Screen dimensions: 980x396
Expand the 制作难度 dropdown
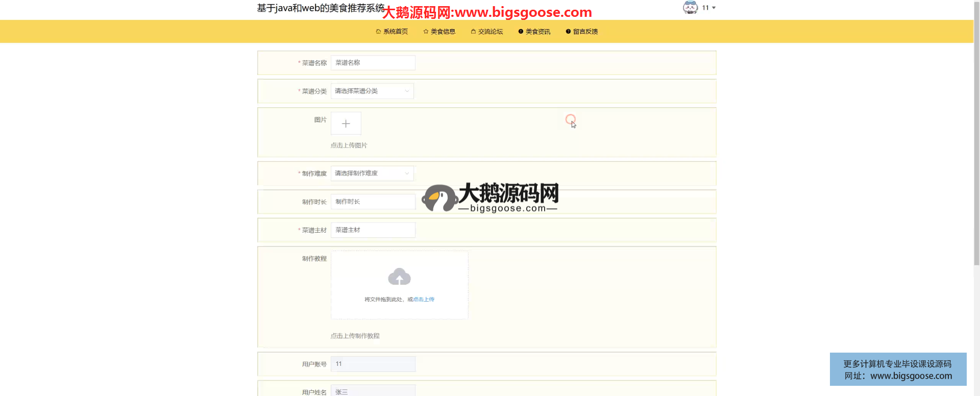[x=372, y=174]
